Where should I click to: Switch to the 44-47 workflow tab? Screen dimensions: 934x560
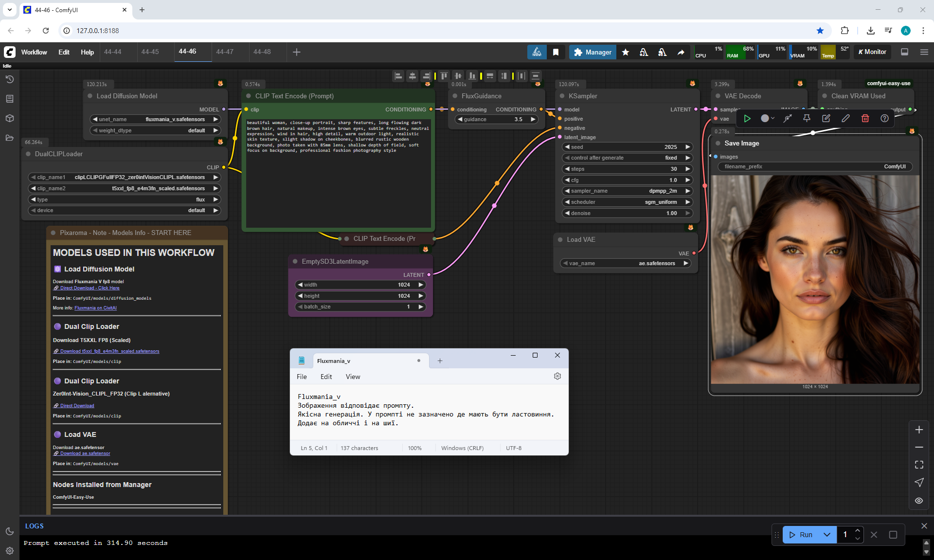(x=225, y=52)
